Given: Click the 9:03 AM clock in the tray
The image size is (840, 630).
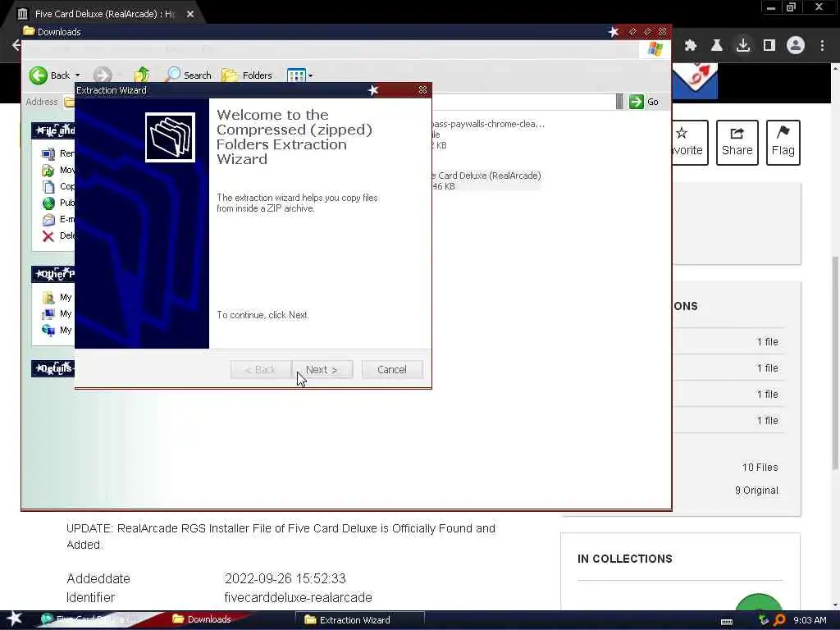Looking at the screenshot, I should tap(810, 620).
